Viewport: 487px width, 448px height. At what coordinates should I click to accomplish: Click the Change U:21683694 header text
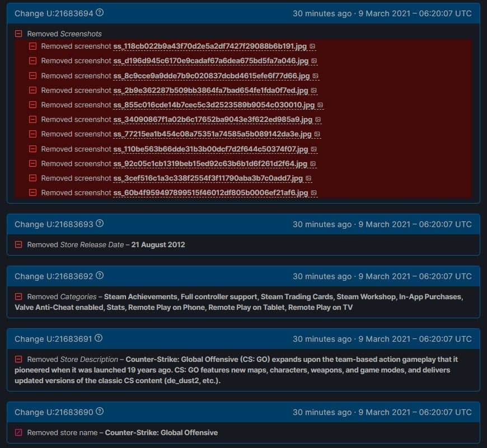point(54,13)
